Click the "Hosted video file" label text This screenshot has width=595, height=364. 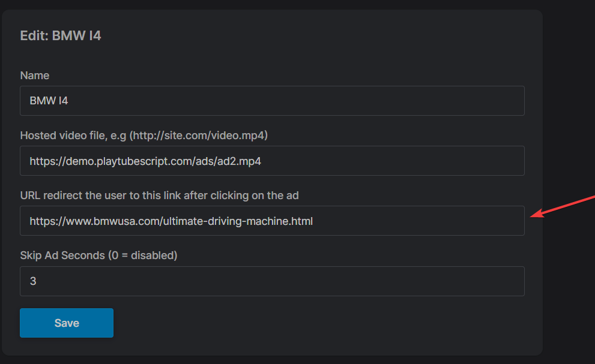(64, 136)
